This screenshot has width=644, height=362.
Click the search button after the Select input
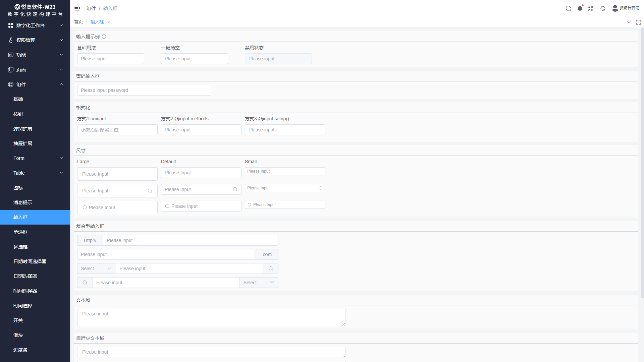pos(270,268)
